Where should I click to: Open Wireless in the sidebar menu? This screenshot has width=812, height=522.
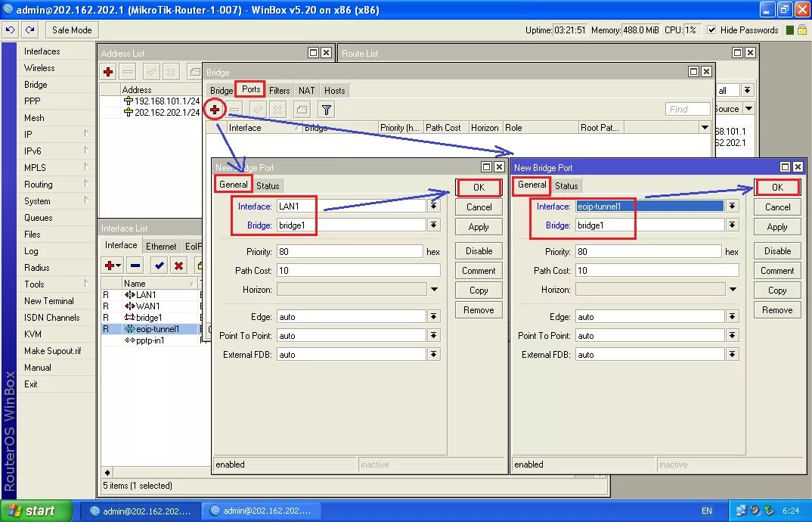pyautogui.click(x=39, y=68)
